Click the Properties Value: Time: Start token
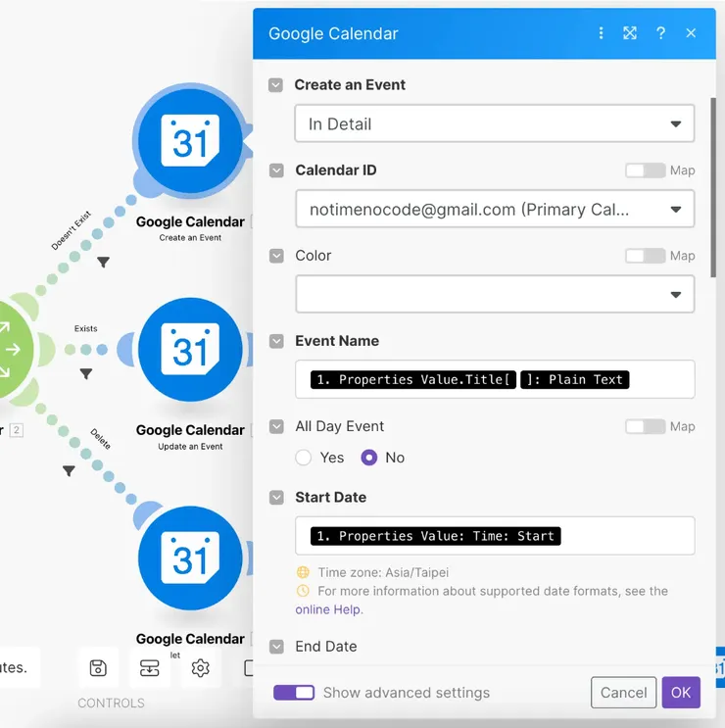The width and height of the screenshot is (725, 728). 435,536
